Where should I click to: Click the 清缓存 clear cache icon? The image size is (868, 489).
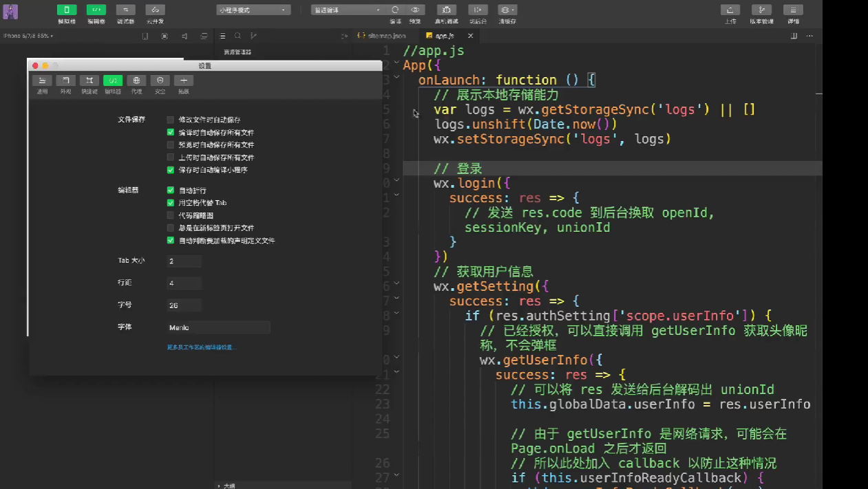click(x=507, y=10)
